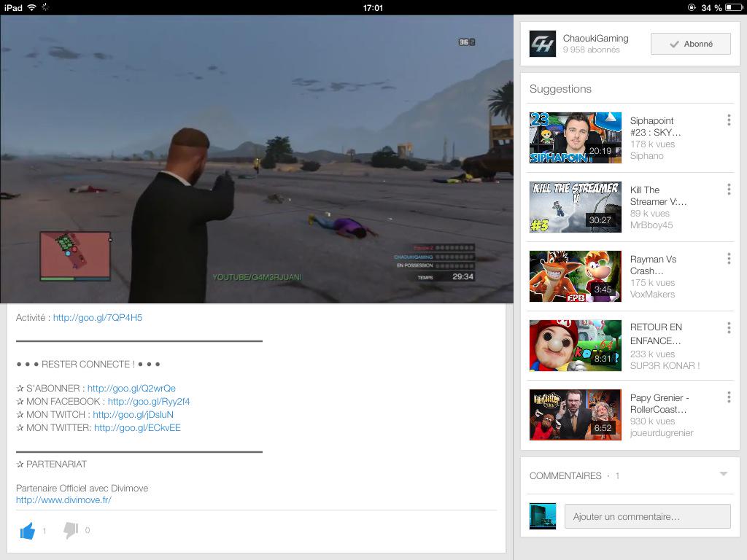The width and height of the screenshot is (747, 560).
Task: Expand the COMMENTAIRES section arrow
Action: (724, 474)
